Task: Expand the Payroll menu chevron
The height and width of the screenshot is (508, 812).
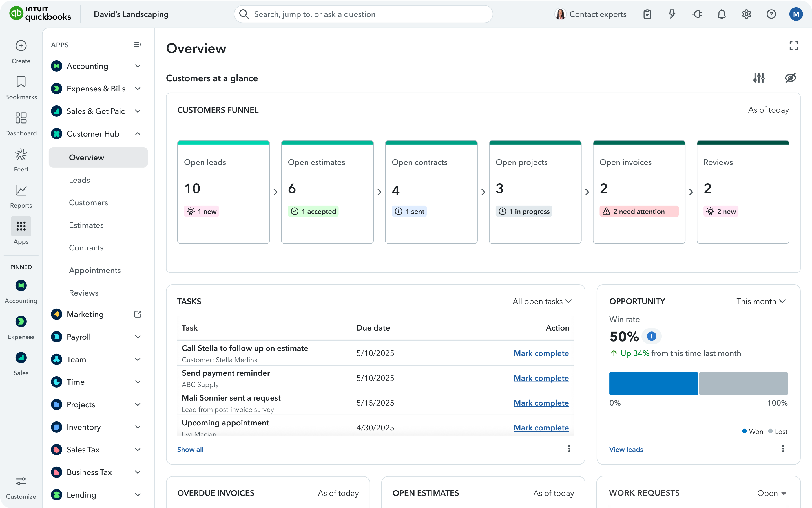Action: [138, 337]
